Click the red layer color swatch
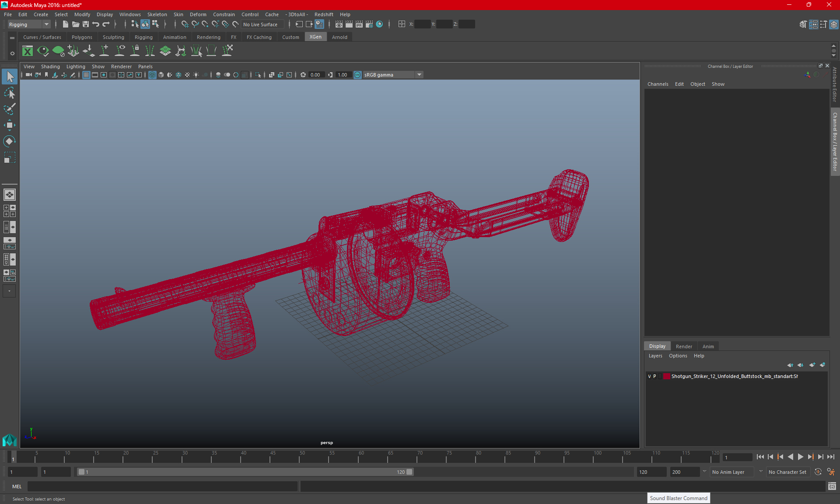Viewport: 840px width, 504px height. click(x=666, y=376)
